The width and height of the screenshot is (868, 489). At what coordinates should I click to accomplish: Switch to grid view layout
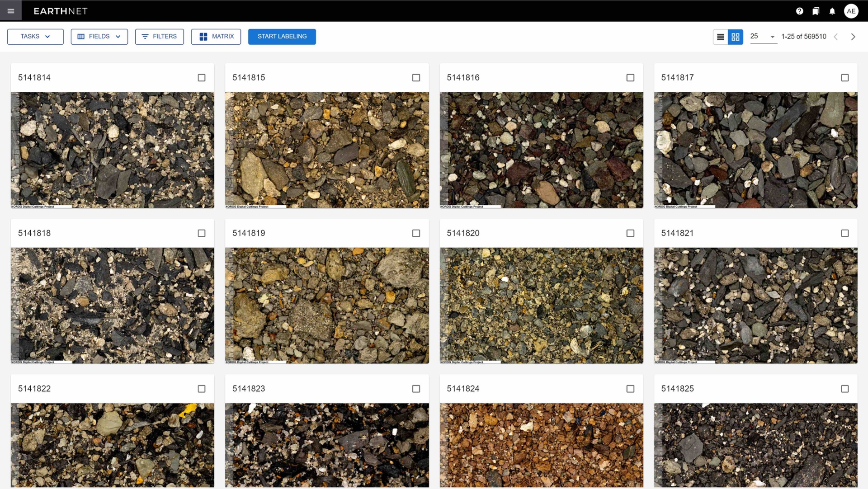pyautogui.click(x=736, y=37)
